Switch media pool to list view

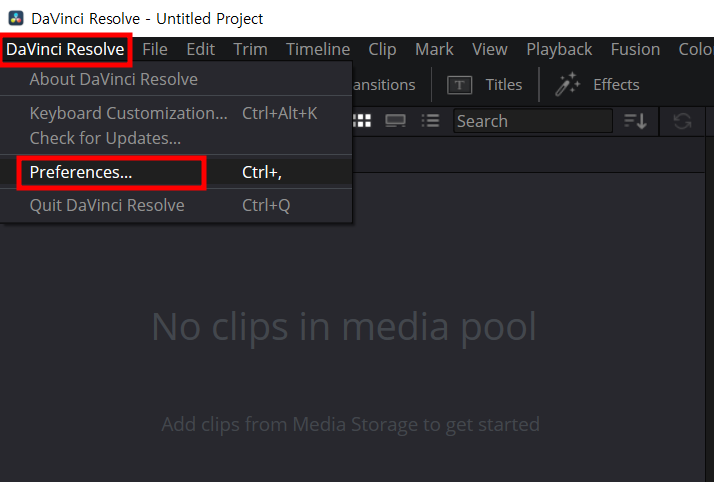point(430,121)
